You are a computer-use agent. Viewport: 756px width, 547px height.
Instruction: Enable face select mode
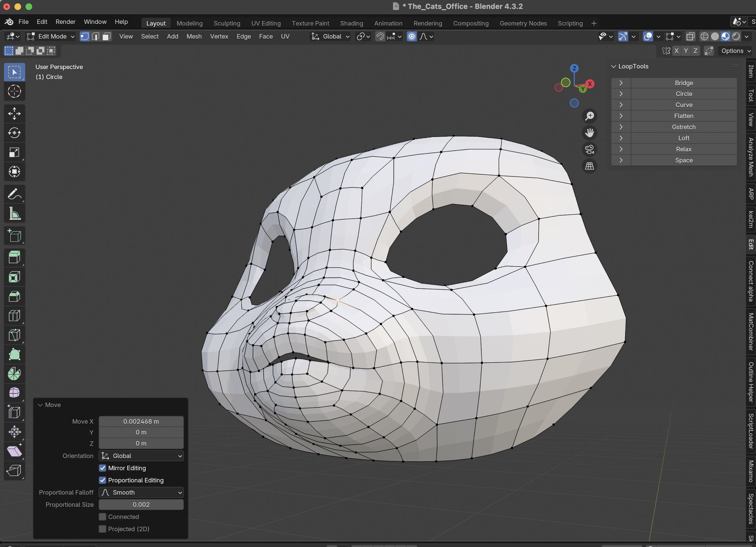pos(107,36)
